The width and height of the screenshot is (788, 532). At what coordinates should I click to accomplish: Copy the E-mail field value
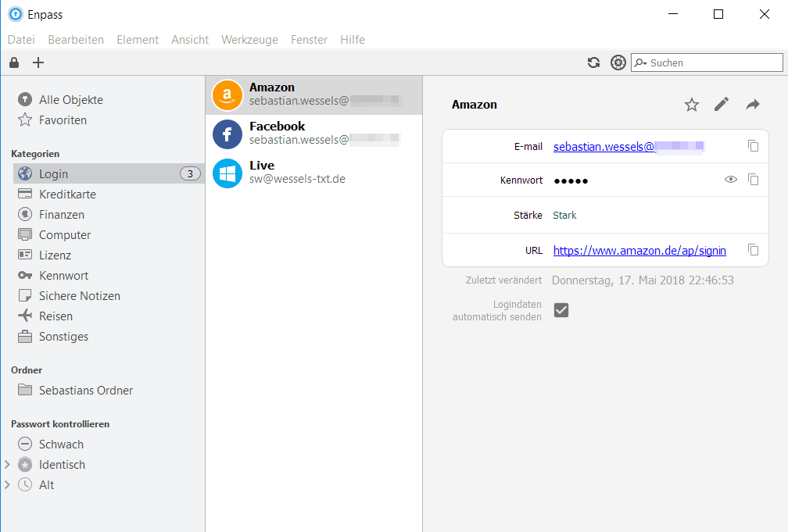[753, 145]
